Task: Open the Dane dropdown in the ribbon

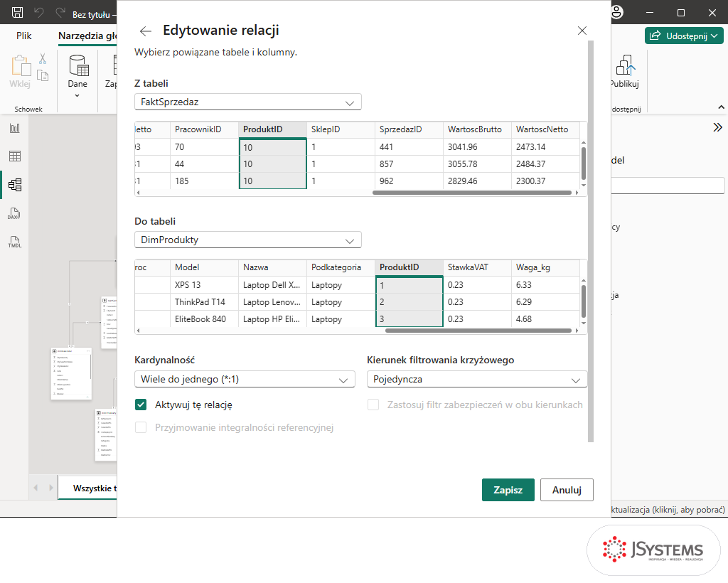Action: [77, 76]
